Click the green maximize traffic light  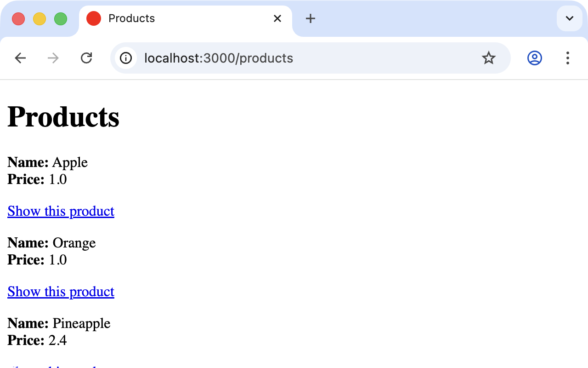pyautogui.click(x=60, y=18)
